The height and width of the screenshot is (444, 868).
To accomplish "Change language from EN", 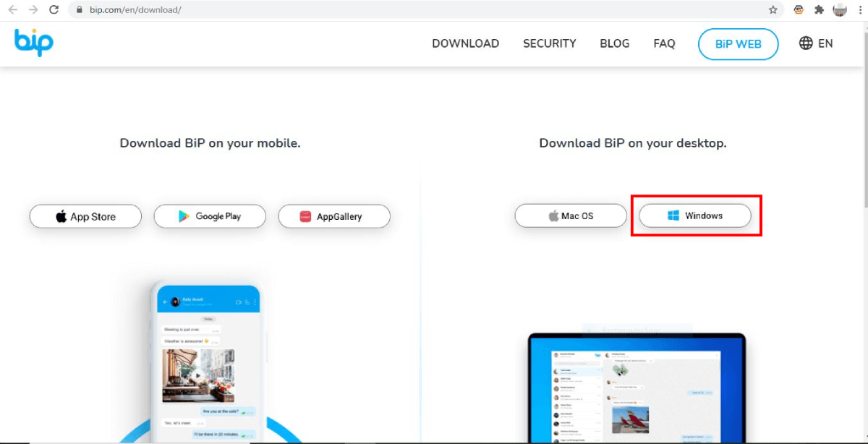I will click(825, 43).
